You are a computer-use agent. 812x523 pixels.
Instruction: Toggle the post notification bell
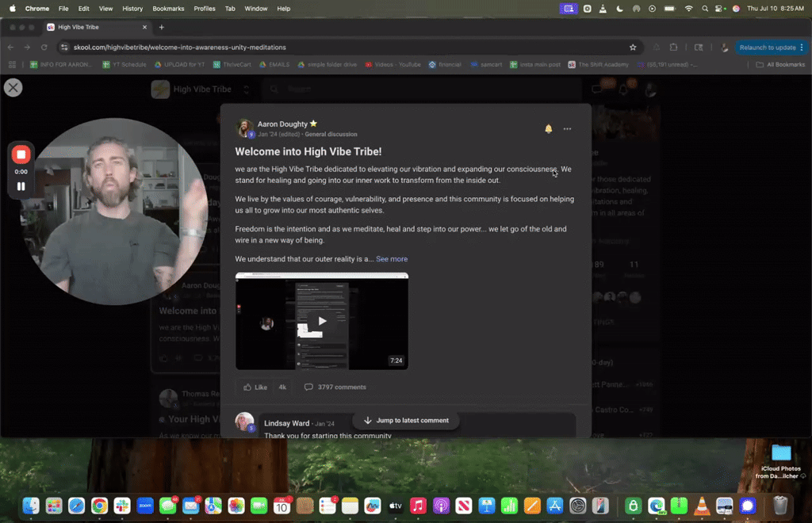549,129
